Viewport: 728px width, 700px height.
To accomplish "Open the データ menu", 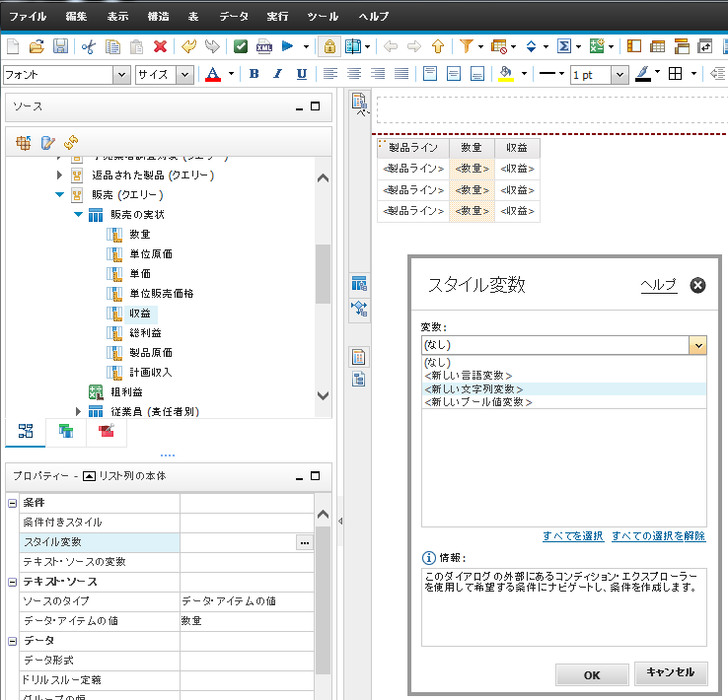I will pyautogui.click(x=235, y=17).
